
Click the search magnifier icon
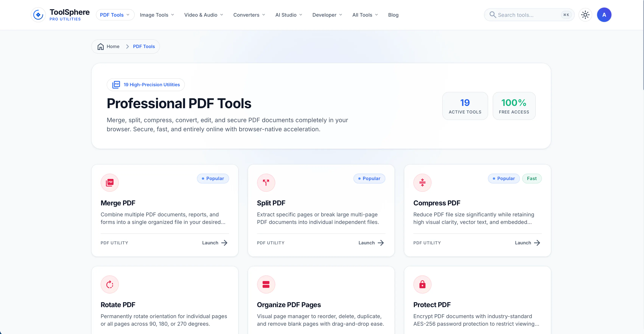click(492, 15)
